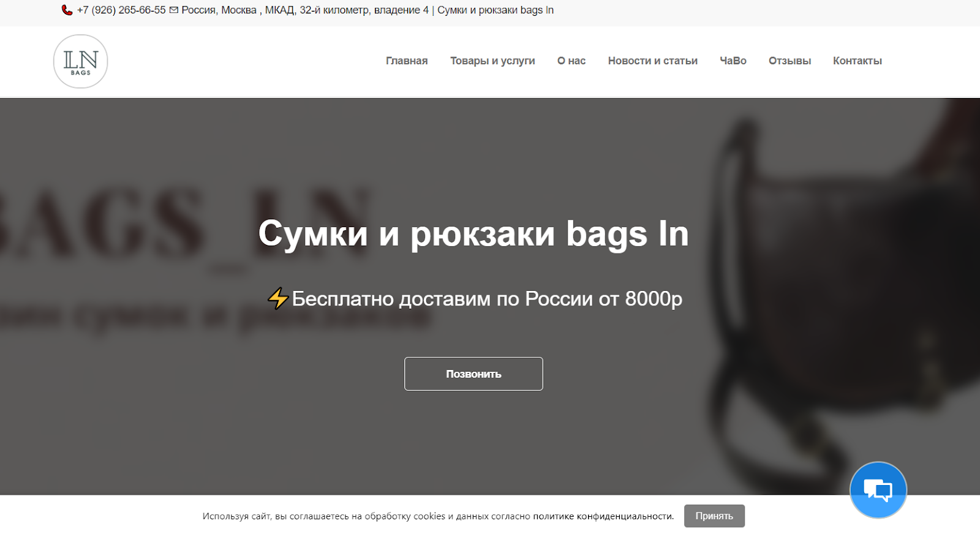Open Новости и статьи section
The height and width of the screenshot is (534, 980).
[x=653, y=61]
